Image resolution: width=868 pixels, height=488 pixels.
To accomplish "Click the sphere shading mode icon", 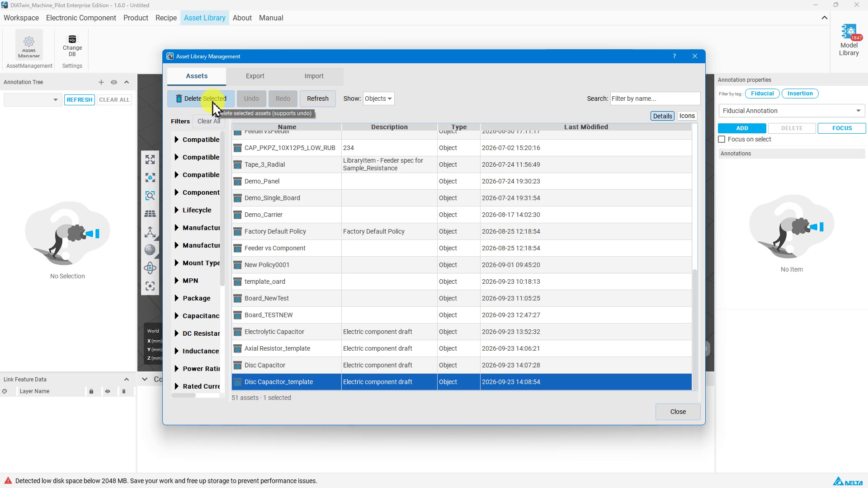I will [150, 250].
